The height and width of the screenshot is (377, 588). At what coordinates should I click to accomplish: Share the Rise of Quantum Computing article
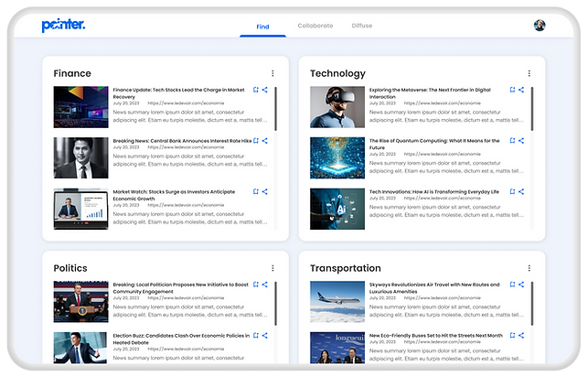pos(521,141)
